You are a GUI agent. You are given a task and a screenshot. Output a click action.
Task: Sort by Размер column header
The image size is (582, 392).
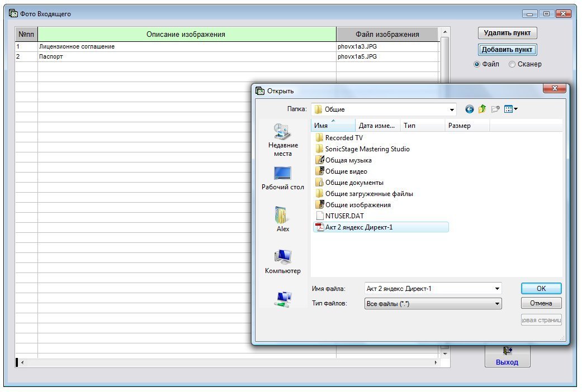pyautogui.click(x=466, y=126)
